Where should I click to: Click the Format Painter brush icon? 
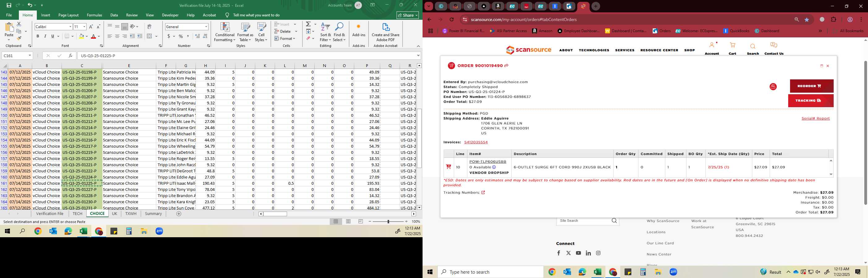click(x=19, y=38)
